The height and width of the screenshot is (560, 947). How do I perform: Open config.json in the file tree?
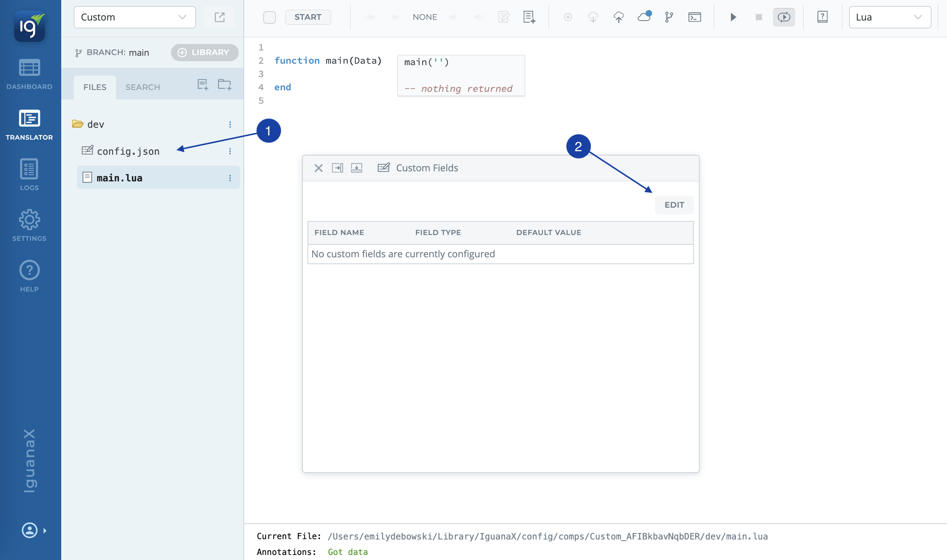pos(128,151)
